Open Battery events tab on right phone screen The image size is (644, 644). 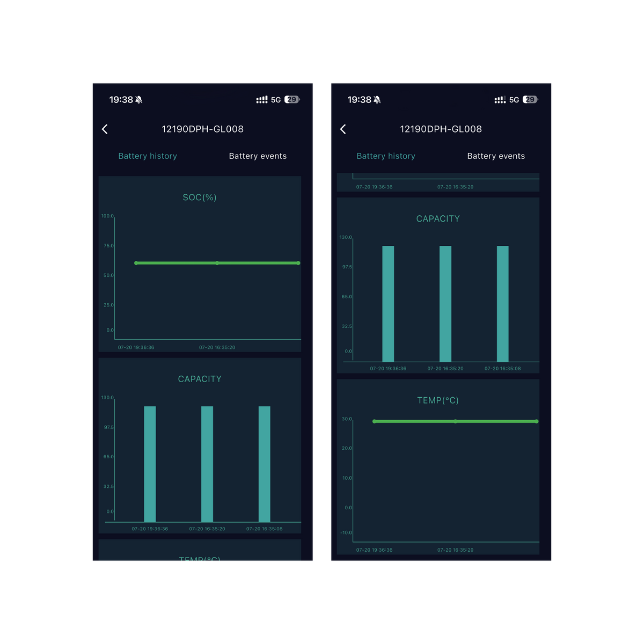[496, 156]
